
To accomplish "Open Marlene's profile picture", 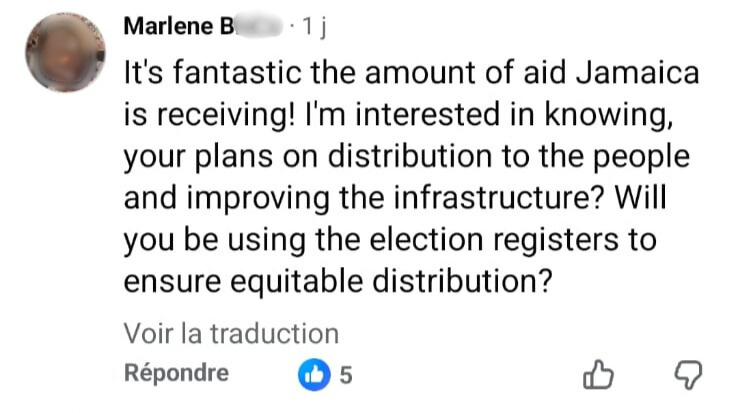I will (65, 53).
